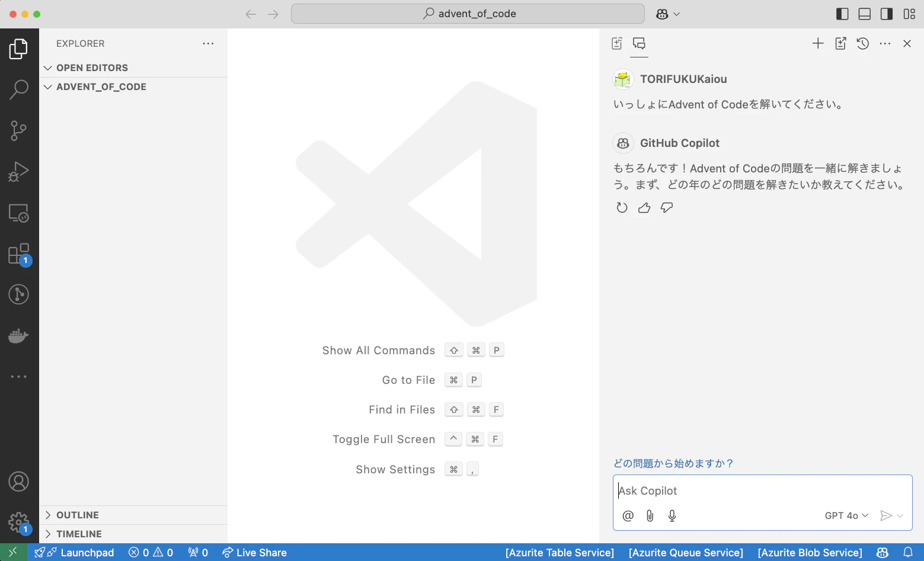The height and width of the screenshot is (561, 924).
Task: Mark Copilot response as helpful
Action: tap(644, 207)
